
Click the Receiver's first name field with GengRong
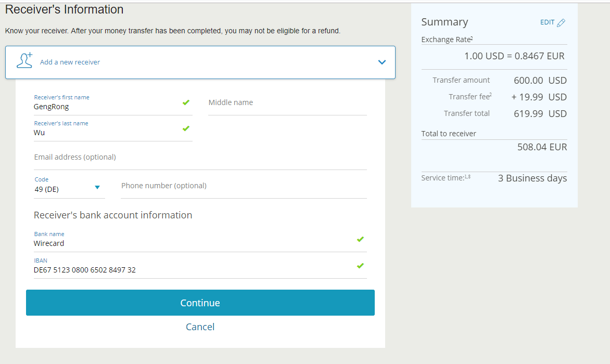point(104,107)
